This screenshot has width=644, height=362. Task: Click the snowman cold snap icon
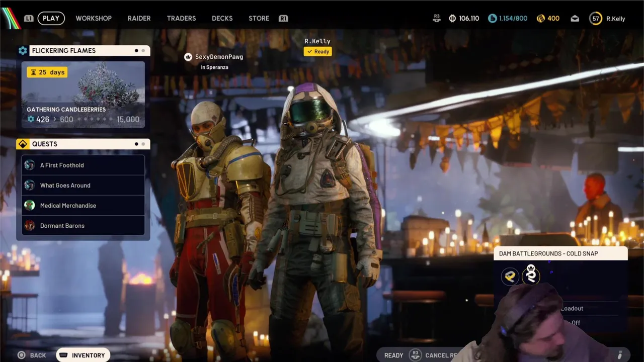[531, 275]
